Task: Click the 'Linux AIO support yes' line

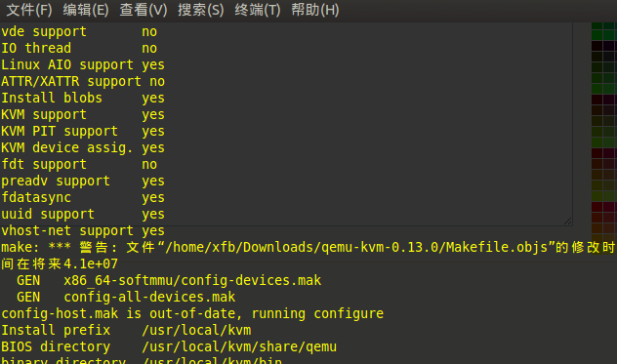Action: click(x=83, y=64)
